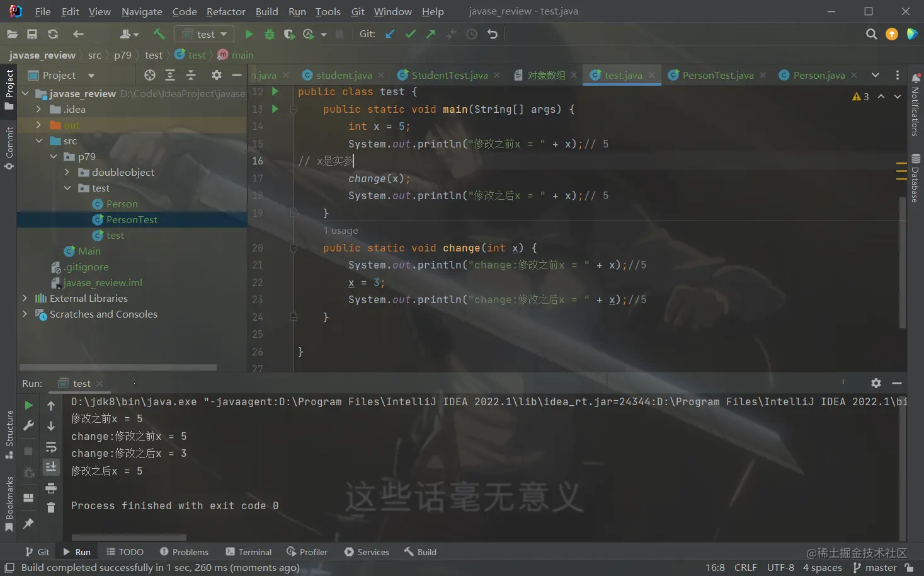Expand Scratches and Consoles node
The width and height of the screenshot is (924, 576).
(25, 314)
